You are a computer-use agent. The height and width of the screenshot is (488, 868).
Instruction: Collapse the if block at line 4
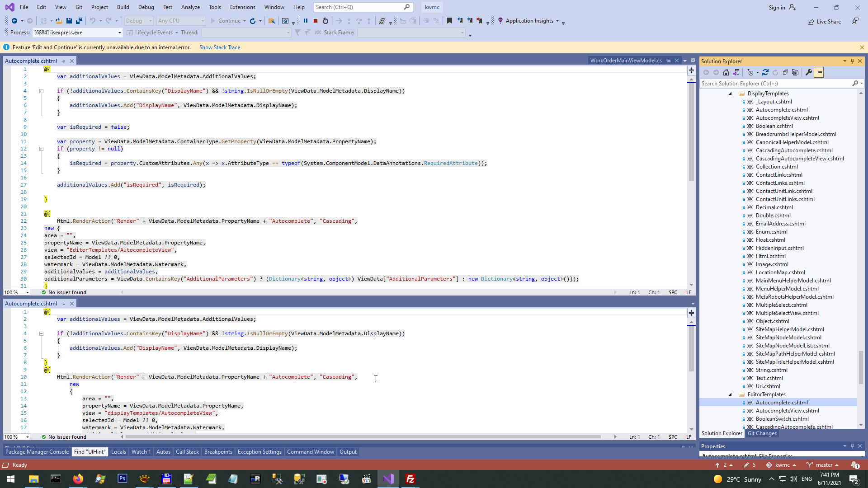tap(41, 91)
